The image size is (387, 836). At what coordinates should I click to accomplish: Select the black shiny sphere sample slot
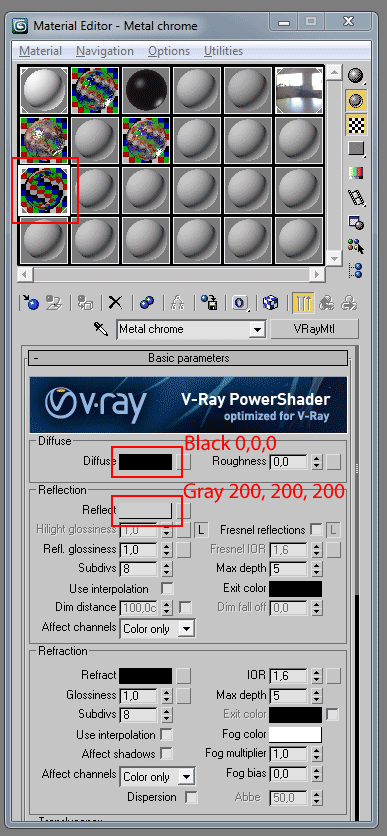click(x=145, y=89)
